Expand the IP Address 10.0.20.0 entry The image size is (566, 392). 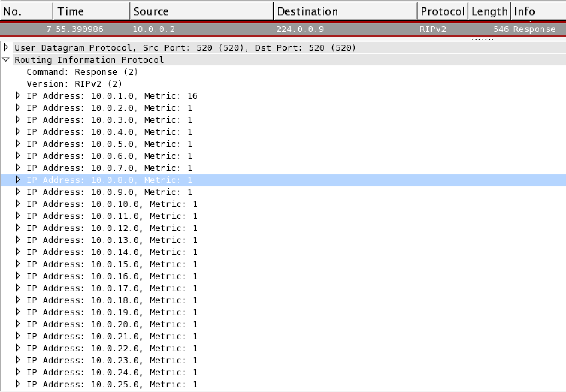pos(18,324)
